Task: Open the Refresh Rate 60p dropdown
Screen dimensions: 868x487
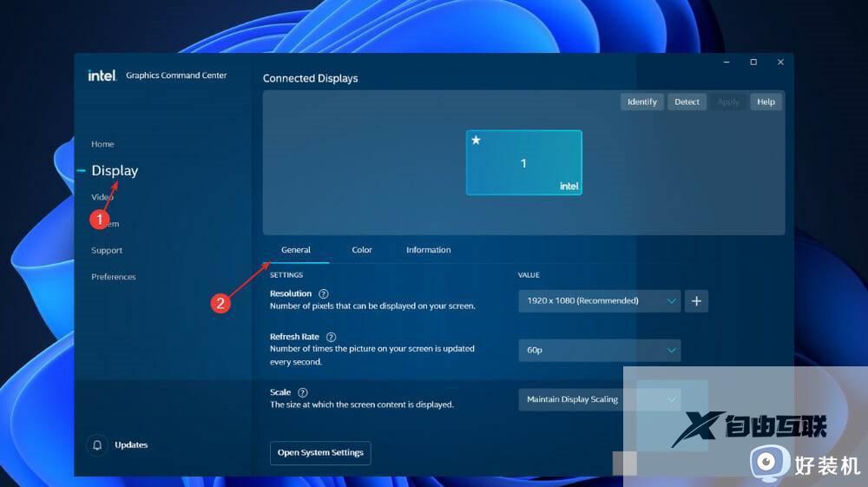Action: pos(600,351)
